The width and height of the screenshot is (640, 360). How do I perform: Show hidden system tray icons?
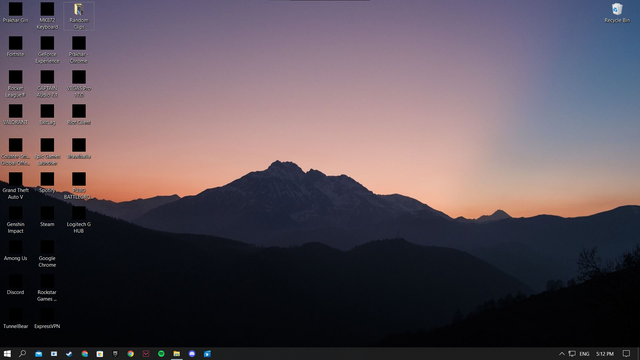[562, 354]
